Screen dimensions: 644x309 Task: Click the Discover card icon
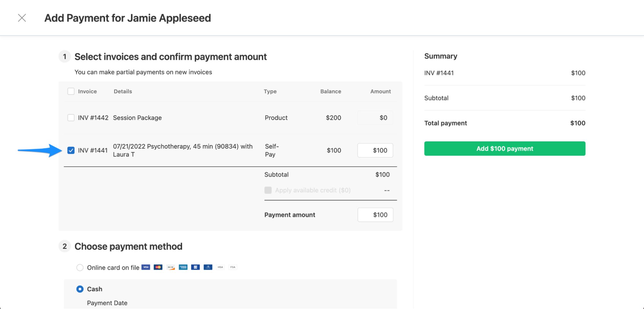(x=170, y=267)
